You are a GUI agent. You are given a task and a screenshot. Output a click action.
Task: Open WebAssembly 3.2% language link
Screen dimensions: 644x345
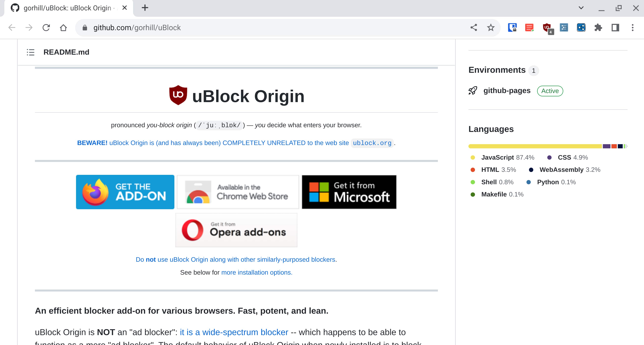click(x=565, y=170)
